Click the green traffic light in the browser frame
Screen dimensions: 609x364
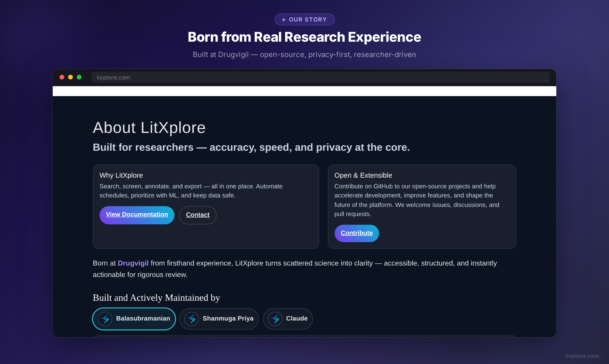[79, 77]
